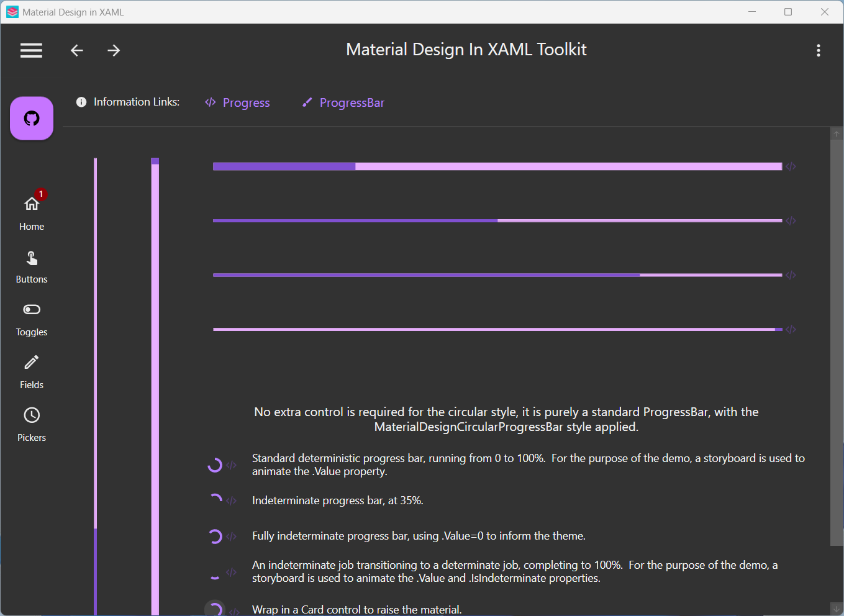Click the forward navigation arrow
Viewport: 844px width, 616px height.
tap(114, 50)
